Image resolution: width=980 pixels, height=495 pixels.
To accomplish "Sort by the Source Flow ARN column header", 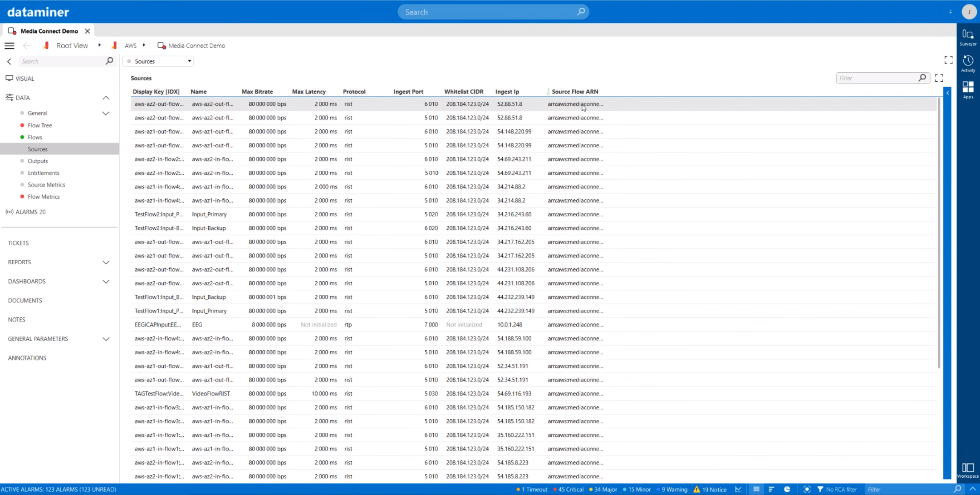I will click(x=575, y=92).
